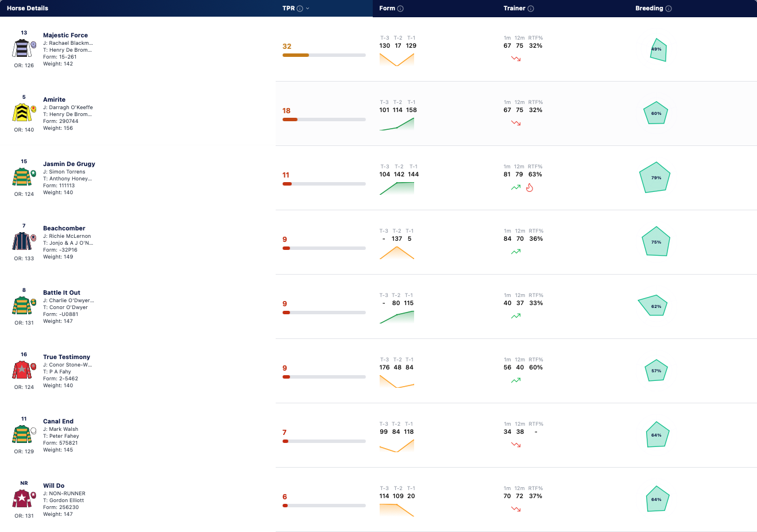The width and height of the screenshot is (757, 532).
Task: Click the Form column info icon
Action: [400, 9]
